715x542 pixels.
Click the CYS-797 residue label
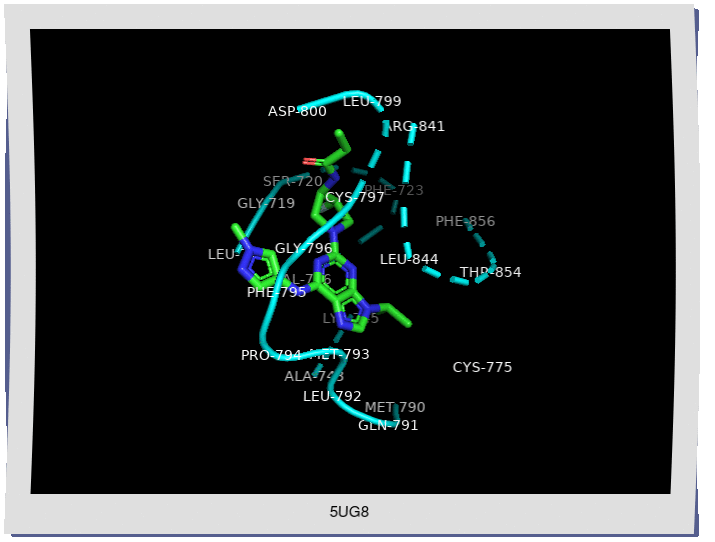[354, 197]
